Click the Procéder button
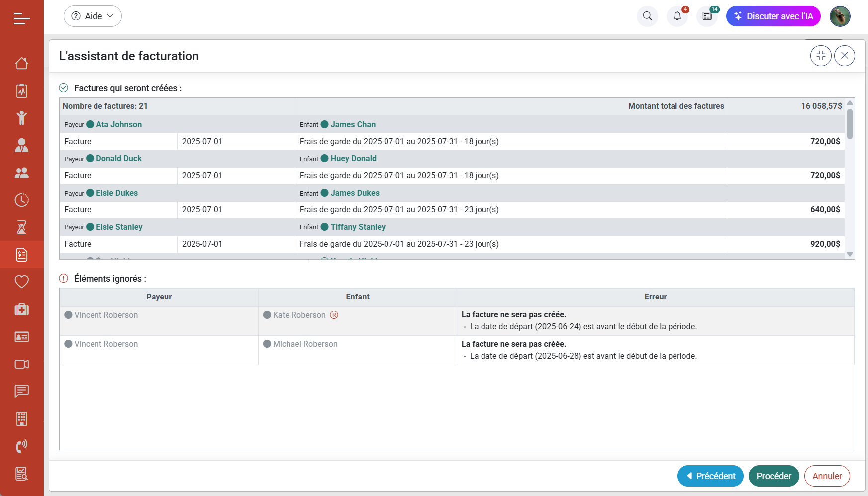868x496 pixels. click(773, 476)
